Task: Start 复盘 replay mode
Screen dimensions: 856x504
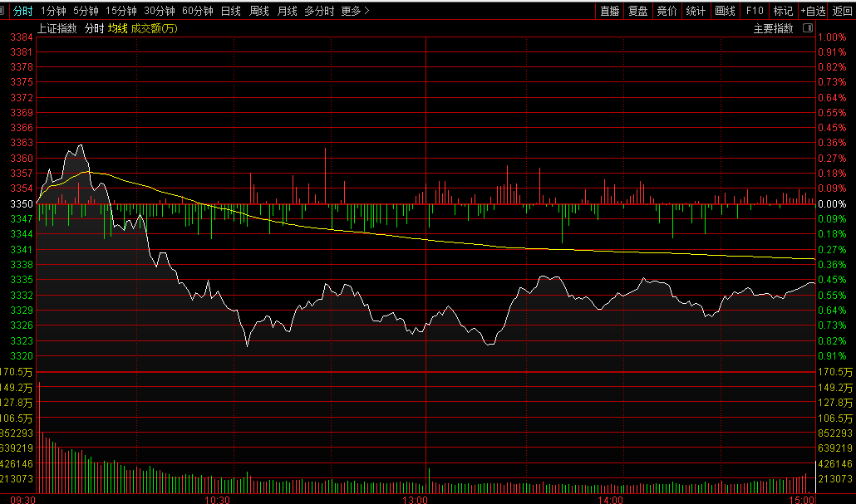Action: coord(637,11)
